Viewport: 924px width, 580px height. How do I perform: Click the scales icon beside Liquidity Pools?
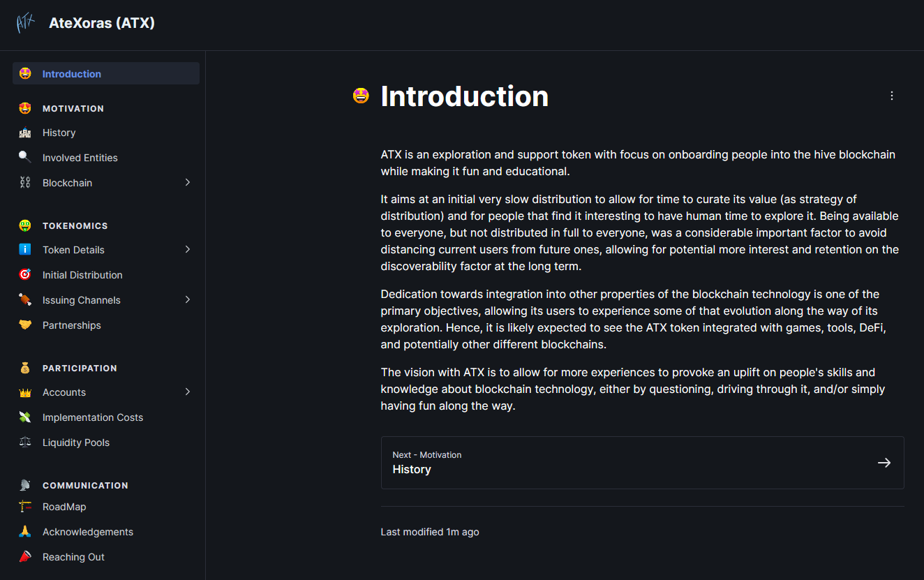click(x=25, y=443)
